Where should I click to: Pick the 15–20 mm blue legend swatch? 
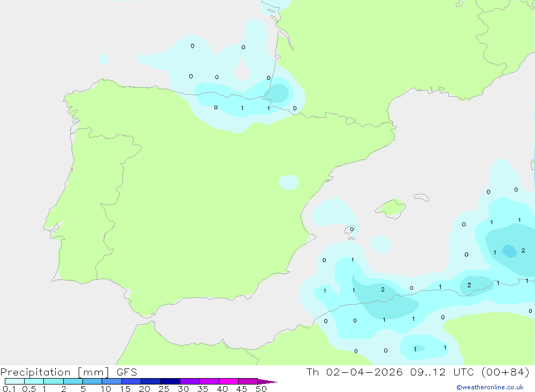(131, 381)
